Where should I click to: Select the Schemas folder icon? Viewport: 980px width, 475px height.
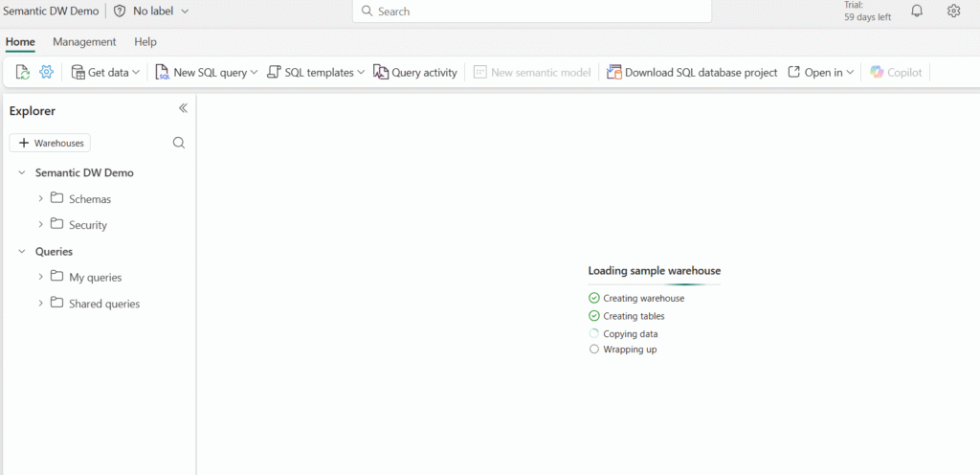click(56, 199)
